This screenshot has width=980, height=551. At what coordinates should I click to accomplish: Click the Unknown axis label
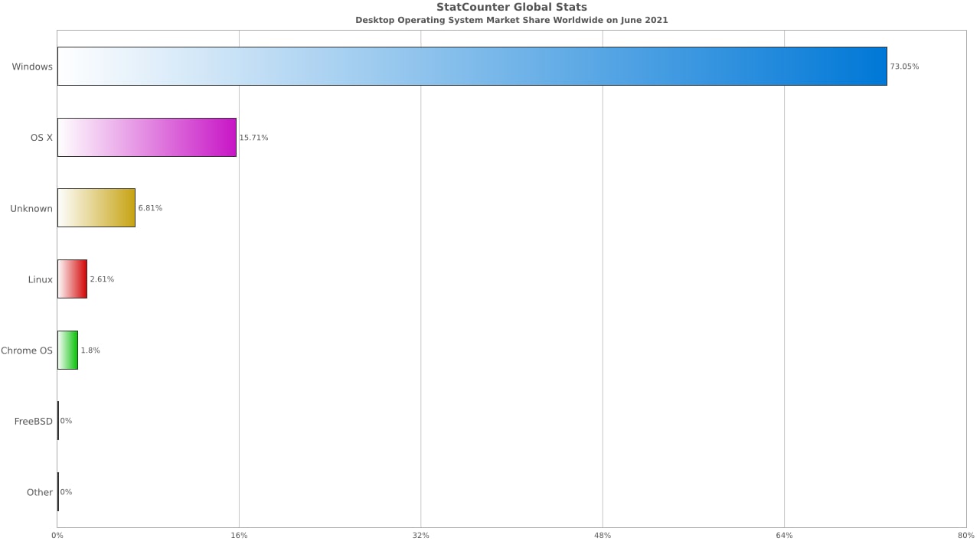[31, 208]
